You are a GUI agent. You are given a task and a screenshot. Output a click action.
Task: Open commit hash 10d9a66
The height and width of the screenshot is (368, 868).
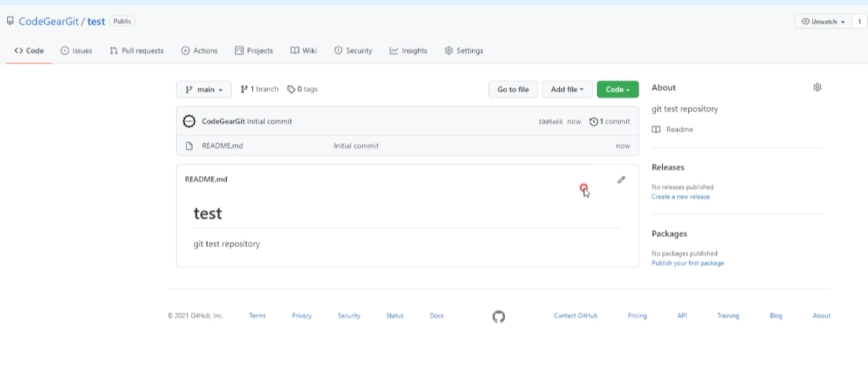(550, 122)
